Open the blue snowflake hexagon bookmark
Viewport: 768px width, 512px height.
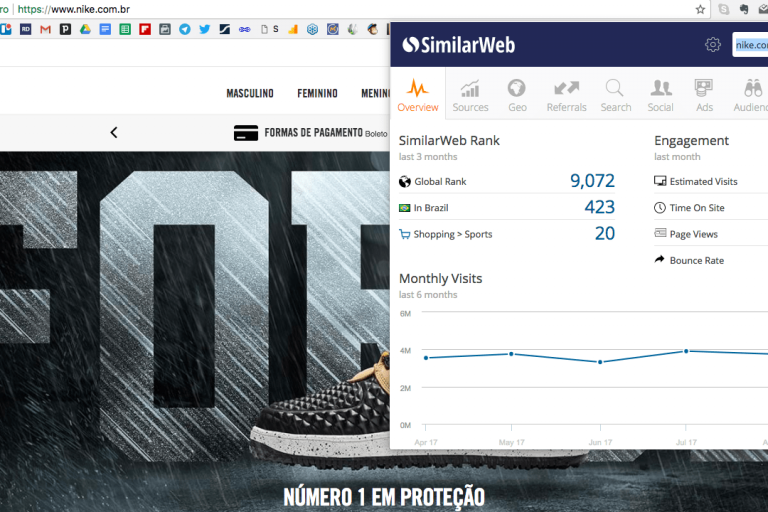(x=312, y=29)
